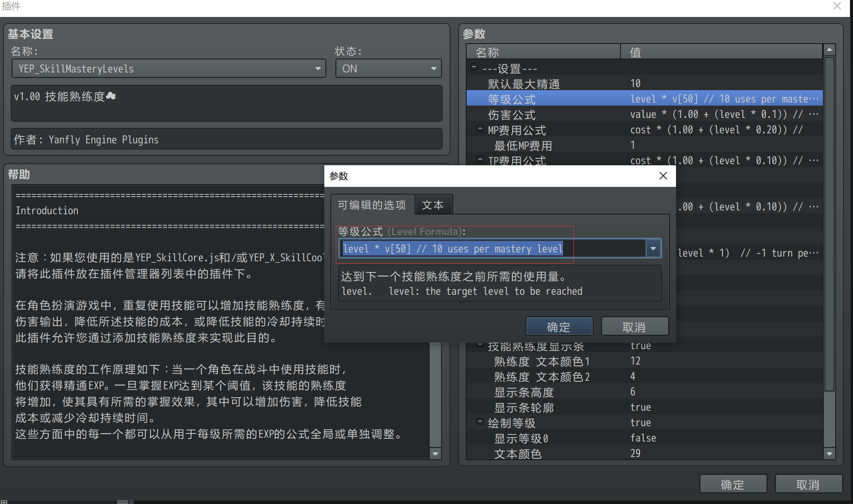
Task: Select the 最低MP费用 parameter row
Action: pyautogui.click(x=644, y=145)
